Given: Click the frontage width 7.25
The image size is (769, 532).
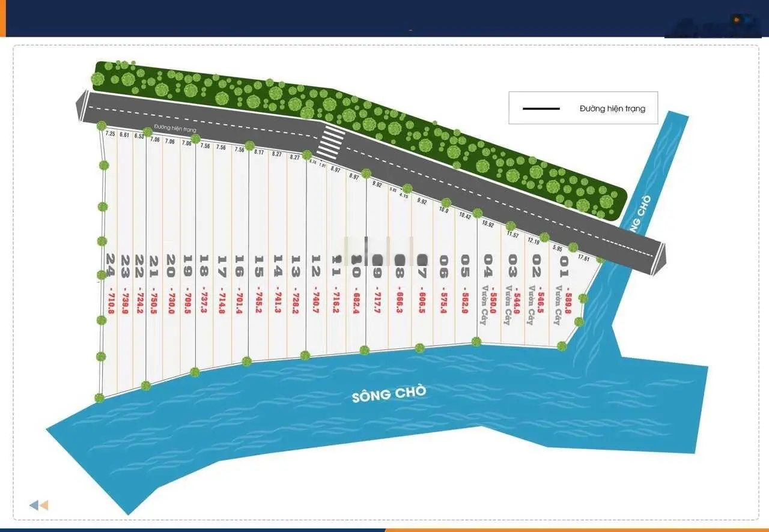Looking at the screenshot, I should (x=110, y=134).
